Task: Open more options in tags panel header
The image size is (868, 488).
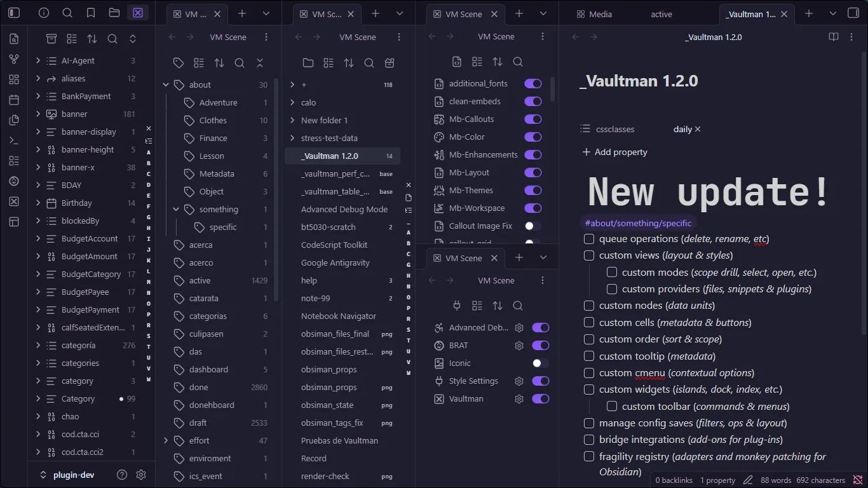Action: pos(266,37)
